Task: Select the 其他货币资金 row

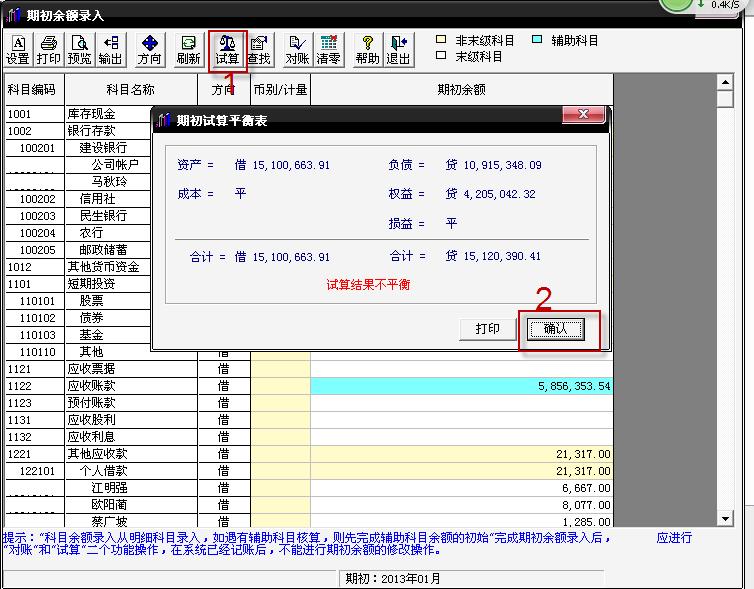Action: (78, 266)
